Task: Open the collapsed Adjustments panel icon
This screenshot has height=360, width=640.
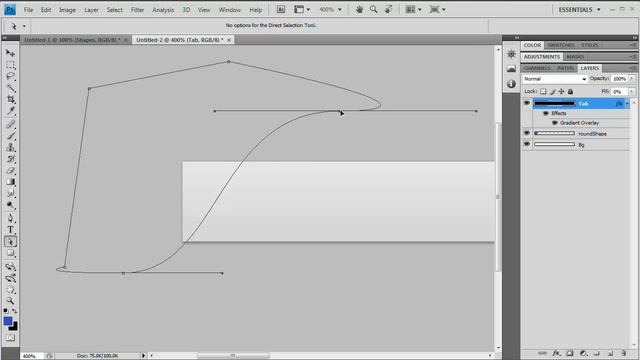Action: tap(511, 53)
